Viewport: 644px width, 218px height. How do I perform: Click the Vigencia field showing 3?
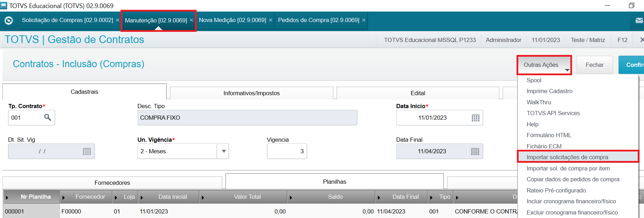coord(287,151)
